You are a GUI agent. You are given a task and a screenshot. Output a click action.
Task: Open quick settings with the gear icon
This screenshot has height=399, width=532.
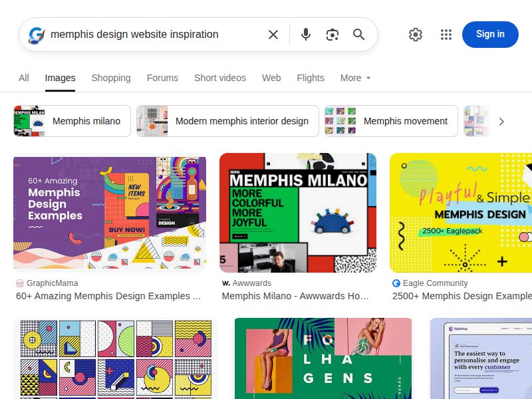pos(416,35)
